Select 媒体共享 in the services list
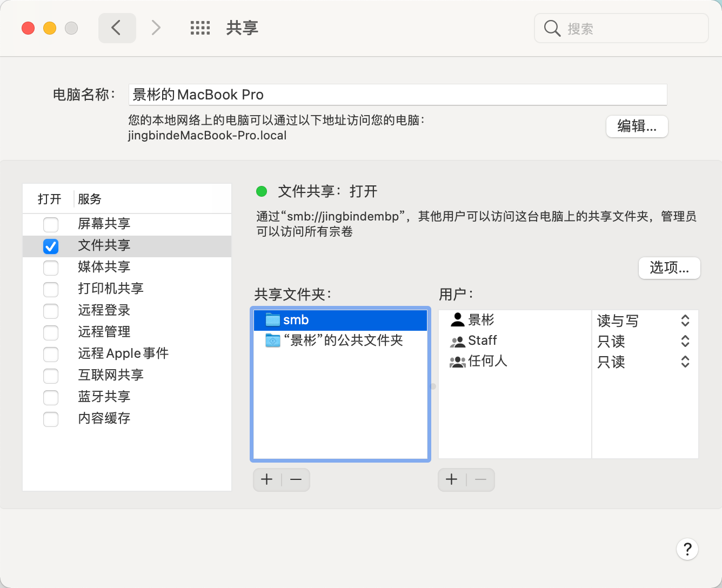 click(x=104, y=267)
